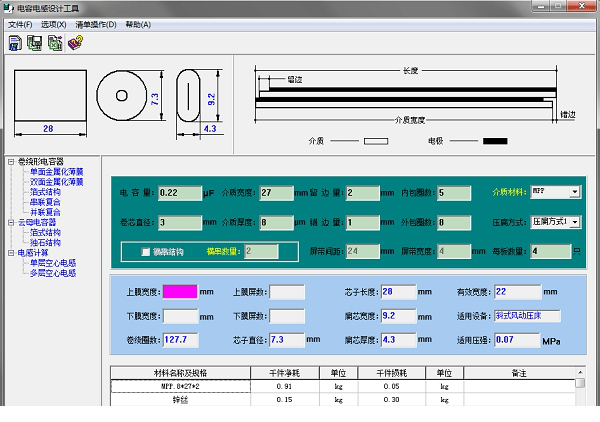This screenshot has height=422, width=600.
Task: Click the app icon in the title bar
Action: (8, 8)
